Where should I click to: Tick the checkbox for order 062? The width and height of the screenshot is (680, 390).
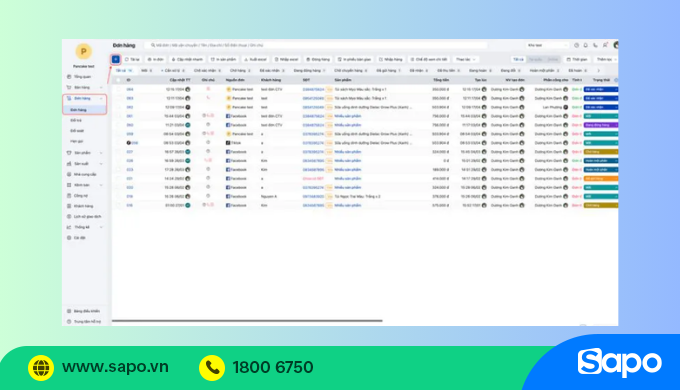(x=118, y=107)
